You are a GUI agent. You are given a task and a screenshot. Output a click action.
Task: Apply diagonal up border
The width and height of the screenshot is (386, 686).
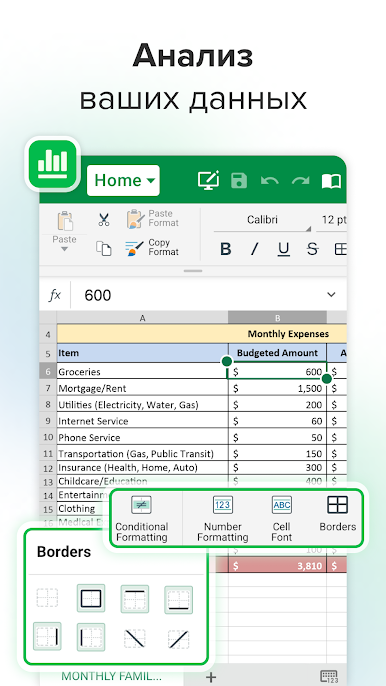(x=179, y=639)
